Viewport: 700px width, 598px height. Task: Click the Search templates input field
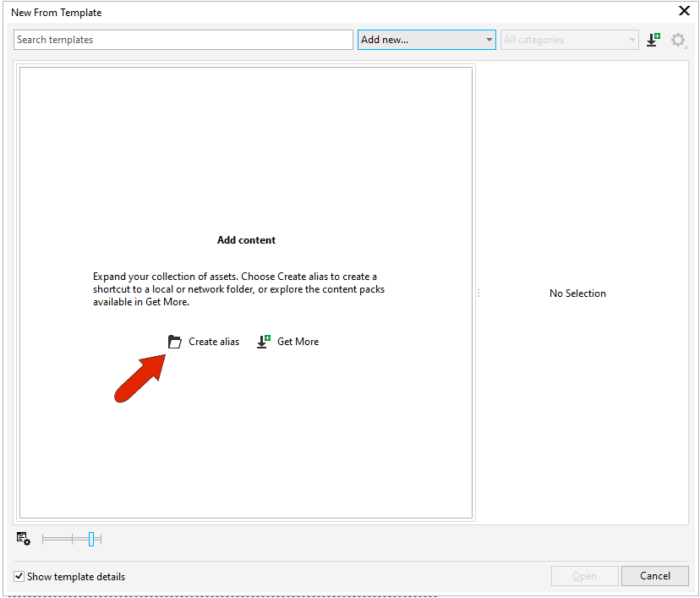tap(183, 39)
